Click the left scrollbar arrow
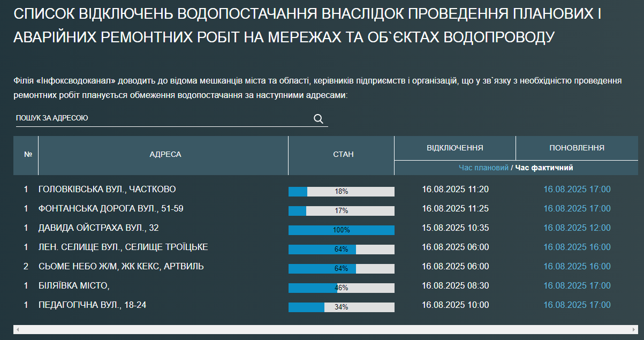Viewport: 644px width, 340px height. coord(18,329)
